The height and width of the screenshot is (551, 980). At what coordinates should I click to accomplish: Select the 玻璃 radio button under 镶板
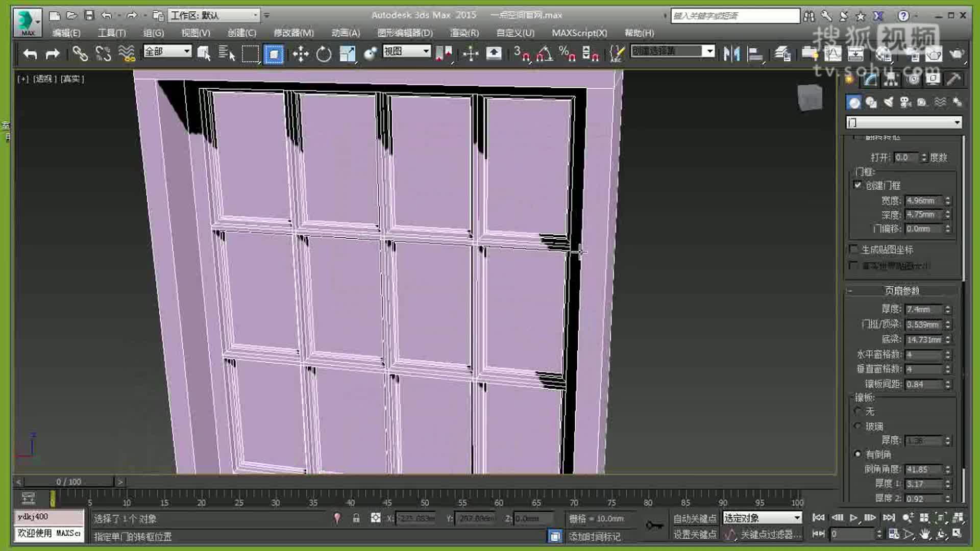(x=857, y=426)
